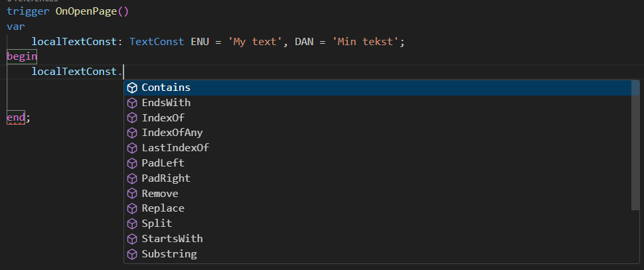Pick Substring from the IntelliSense list
This screenshot has width=644, height=270.
(169, 254)
